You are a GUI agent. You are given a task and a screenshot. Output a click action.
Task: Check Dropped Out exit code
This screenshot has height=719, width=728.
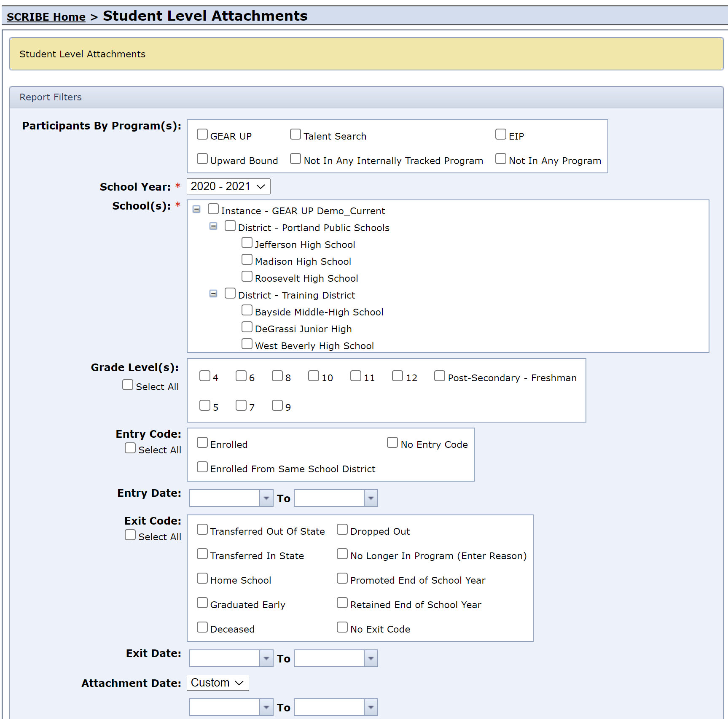(x=342, y=529)
